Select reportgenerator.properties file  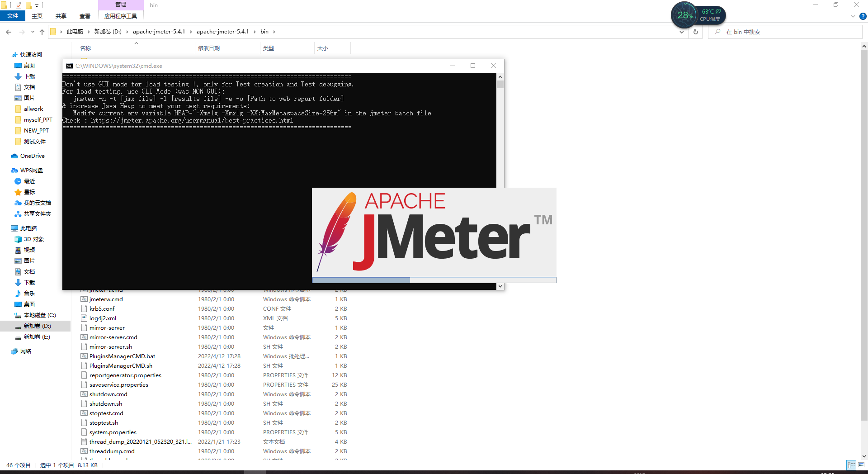click(125, 375)
